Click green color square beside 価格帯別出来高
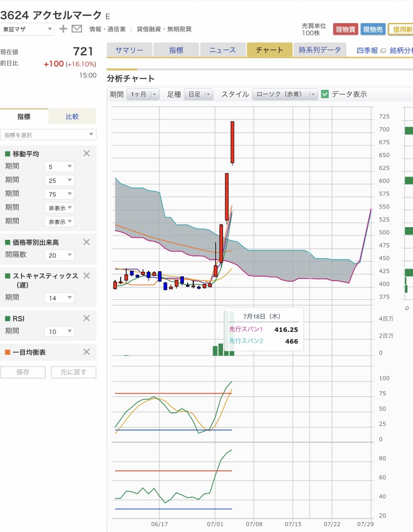Screen dimensions: 413x532 pos(8,242)
